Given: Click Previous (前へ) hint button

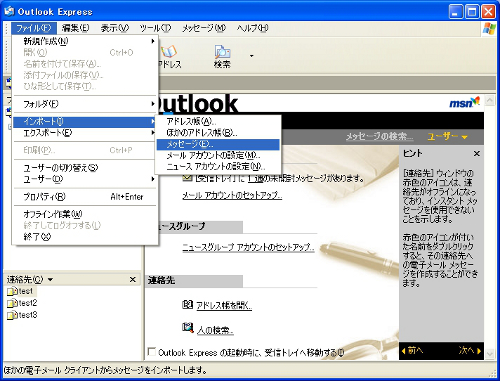Looking at the screenshot, I should [x=413, y=351].
